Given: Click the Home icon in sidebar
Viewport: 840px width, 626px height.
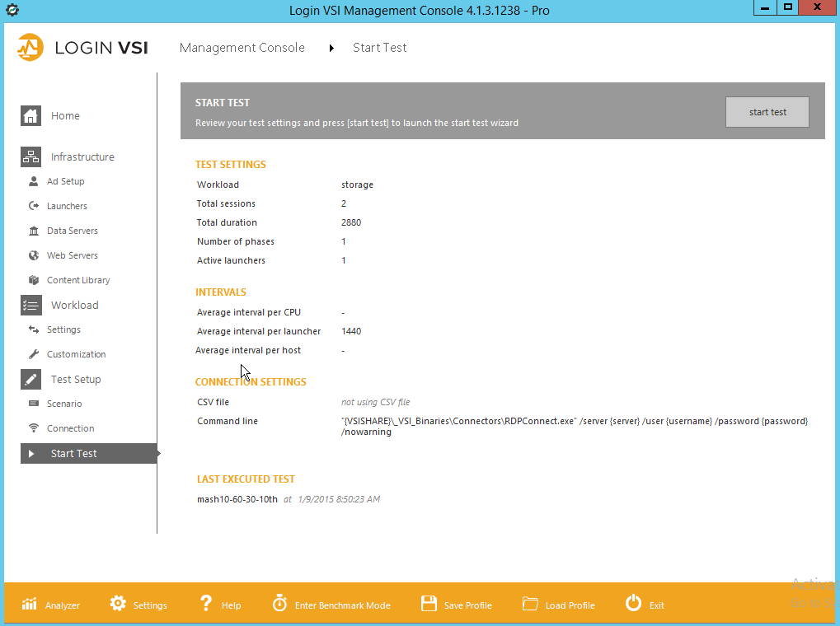Looking at the screenshot, I should point(31,115).
